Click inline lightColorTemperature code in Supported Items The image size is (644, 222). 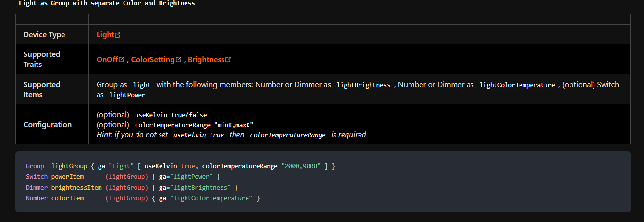pos(517,85)
